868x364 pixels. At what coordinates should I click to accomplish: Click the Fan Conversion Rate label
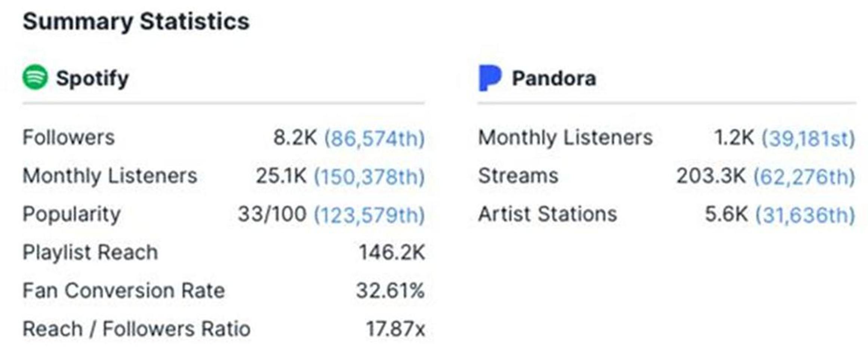[x=124, y=291]
